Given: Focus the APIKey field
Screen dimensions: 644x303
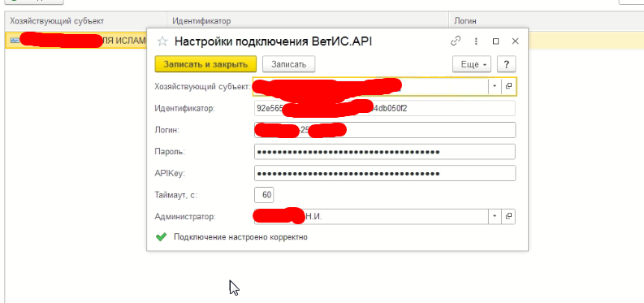Looking at the screenshot, I should point(384,173).
